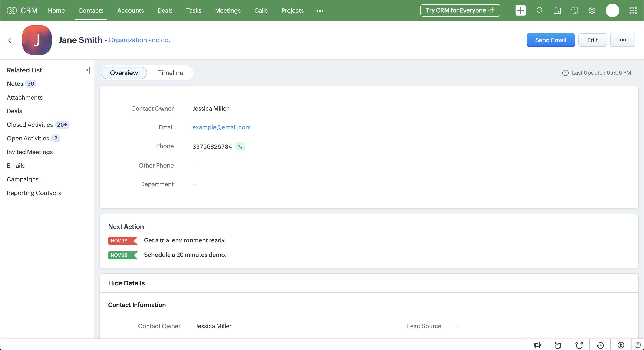Click the user profile avatar

[612, 10]
